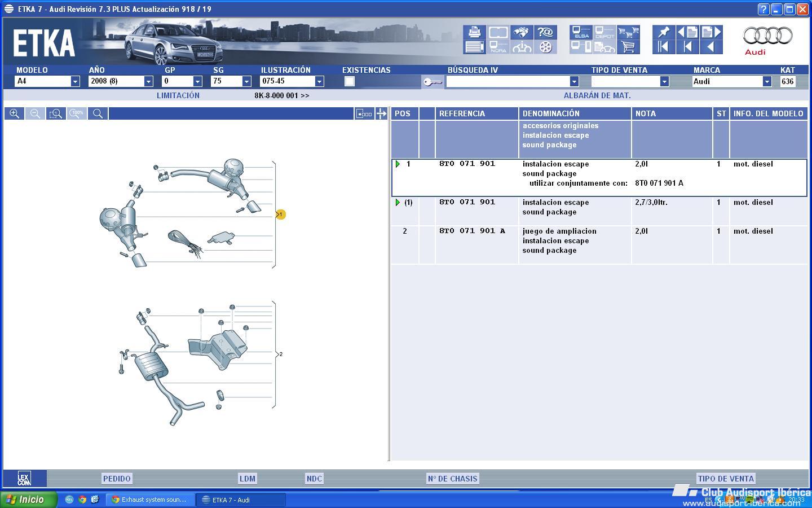Screen dimensions: 812x508
Task: Select the 2,7/3,0ltr. row reference 8T0 071 901
Action: (467, 202)
